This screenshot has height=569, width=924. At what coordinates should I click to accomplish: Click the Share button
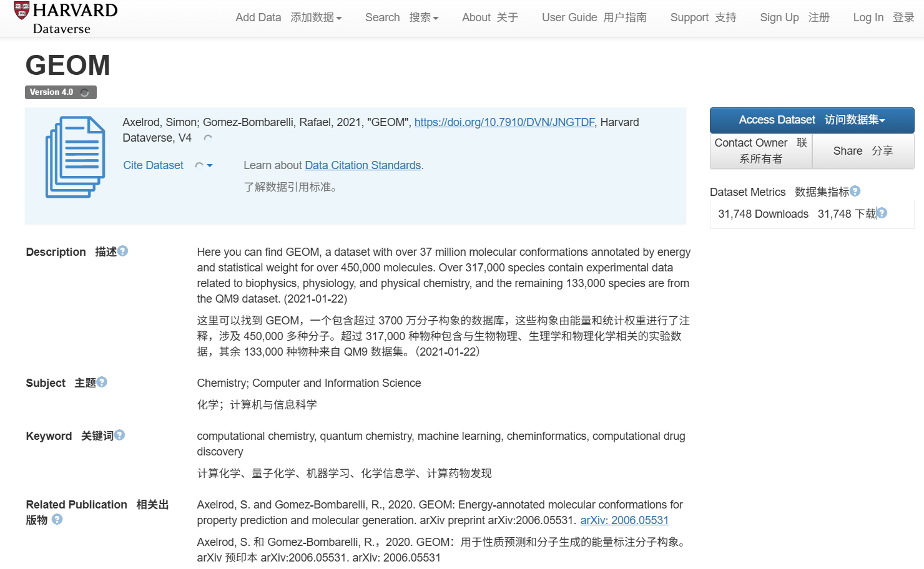click(x=863, y=151)
